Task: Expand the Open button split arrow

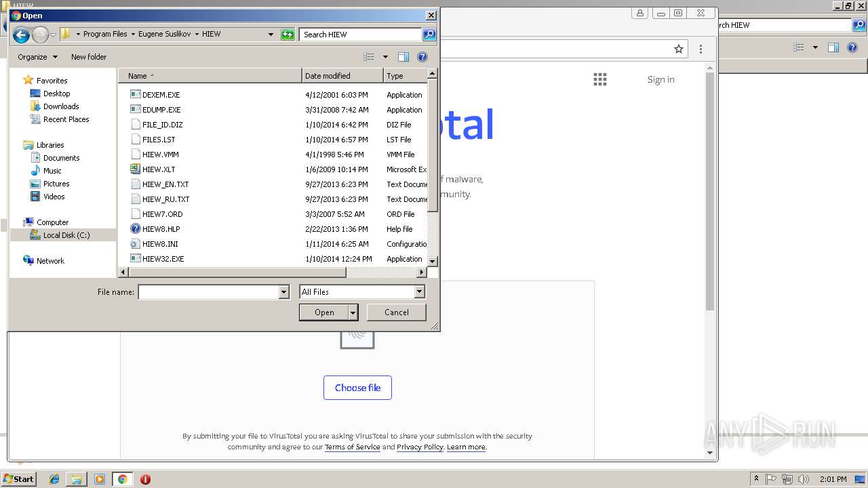Action: point(353,312)
